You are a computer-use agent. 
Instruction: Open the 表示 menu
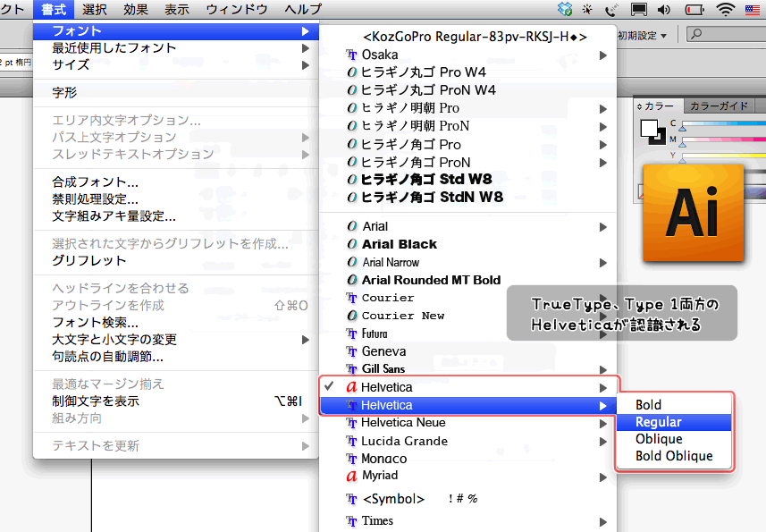pyautogui.click(x=176, y=9)
